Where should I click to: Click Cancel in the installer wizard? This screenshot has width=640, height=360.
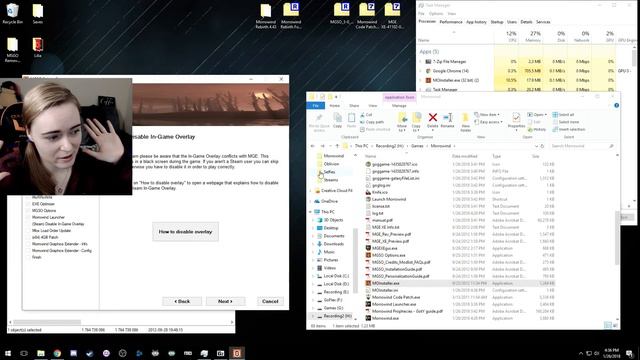[x=270, y=301]
